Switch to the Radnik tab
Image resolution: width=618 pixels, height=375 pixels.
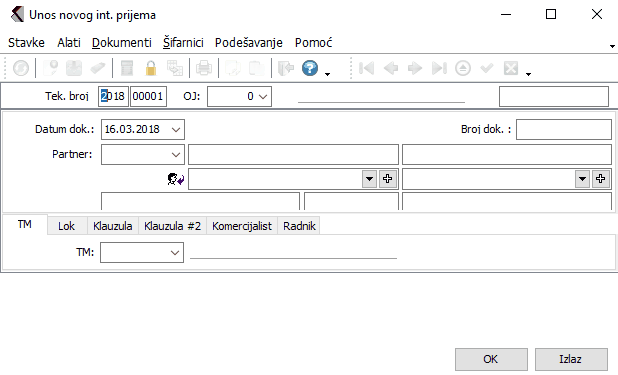point(299,226)
